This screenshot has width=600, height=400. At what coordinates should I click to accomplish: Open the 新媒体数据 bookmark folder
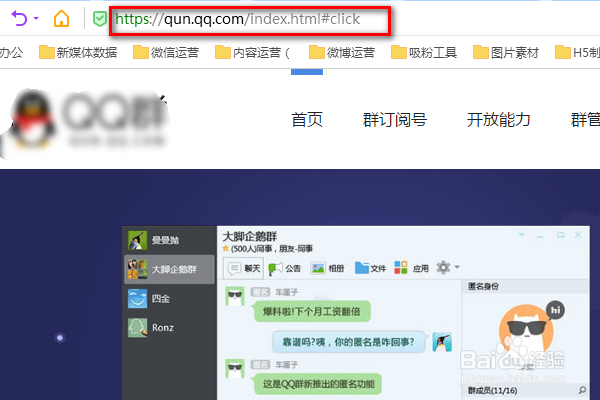coord(78,52)
